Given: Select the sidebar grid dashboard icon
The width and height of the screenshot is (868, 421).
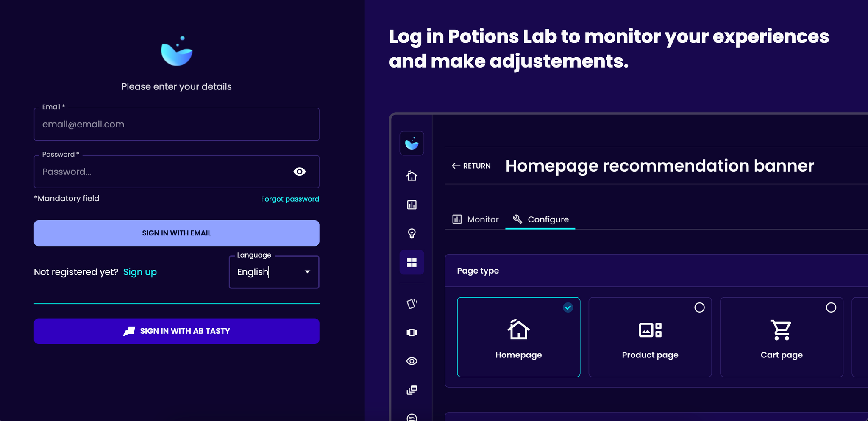Looking at the screenshot, I should click(412, 262).
